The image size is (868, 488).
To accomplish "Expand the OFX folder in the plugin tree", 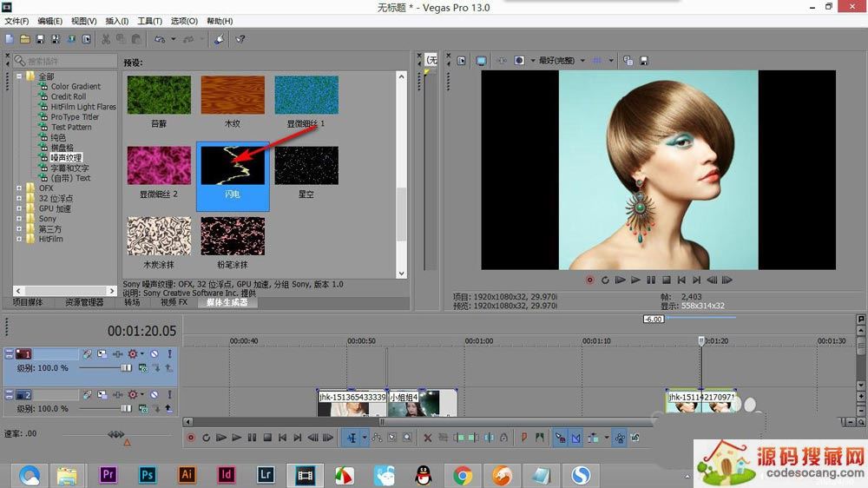I will click(x=19, y=188).
